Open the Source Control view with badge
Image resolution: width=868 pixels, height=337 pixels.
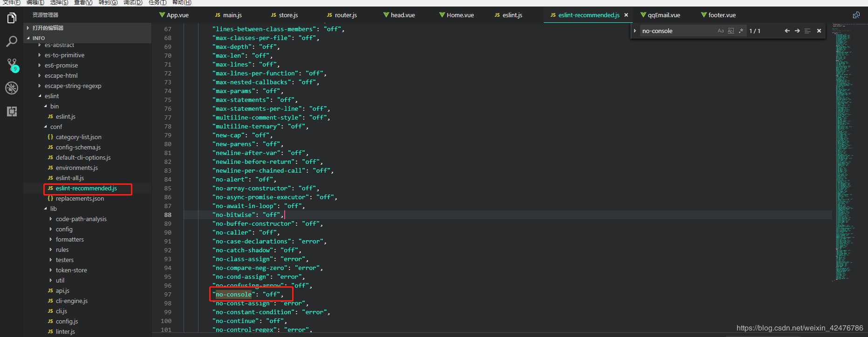pos(12,65)
